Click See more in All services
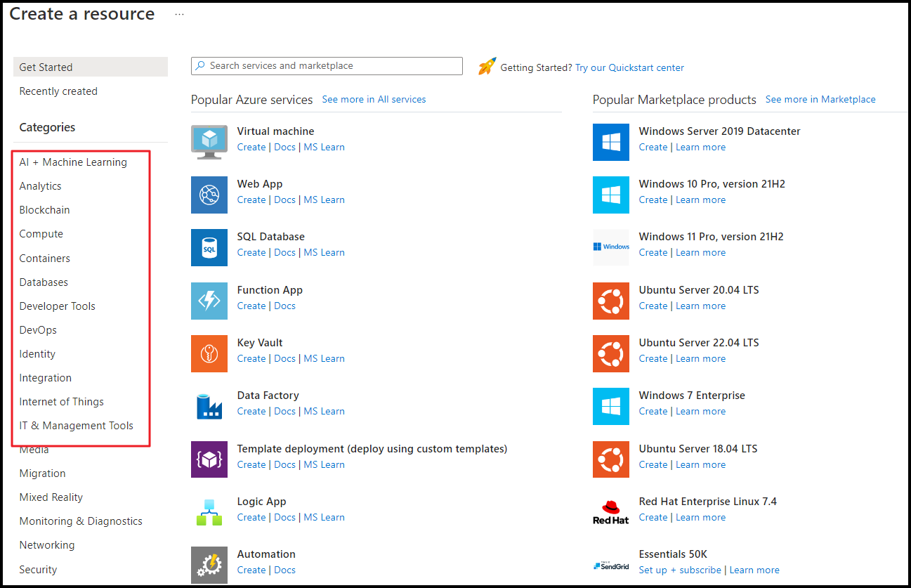The height and width of the screenshot is (588, 911). pos(374,99)
